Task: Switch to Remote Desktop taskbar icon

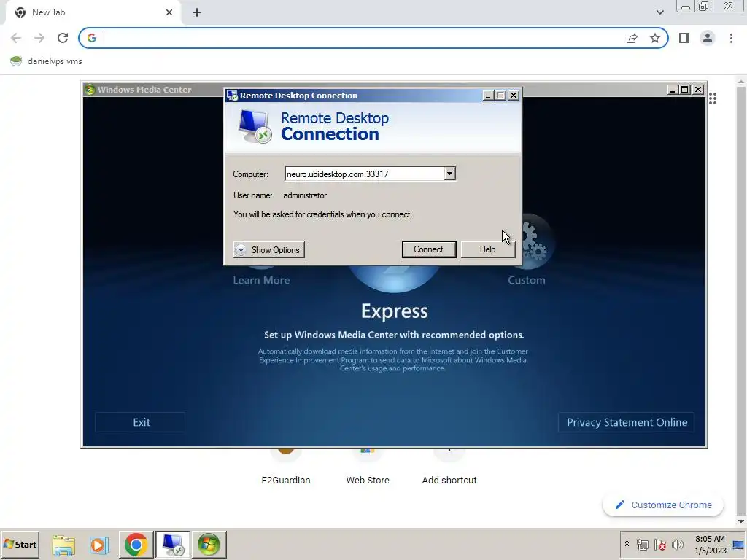Action: [x=172, y=544]
